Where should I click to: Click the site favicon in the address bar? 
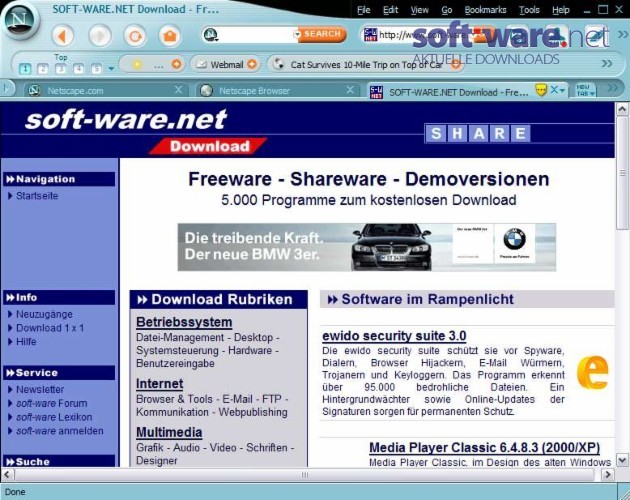[370, 35]
